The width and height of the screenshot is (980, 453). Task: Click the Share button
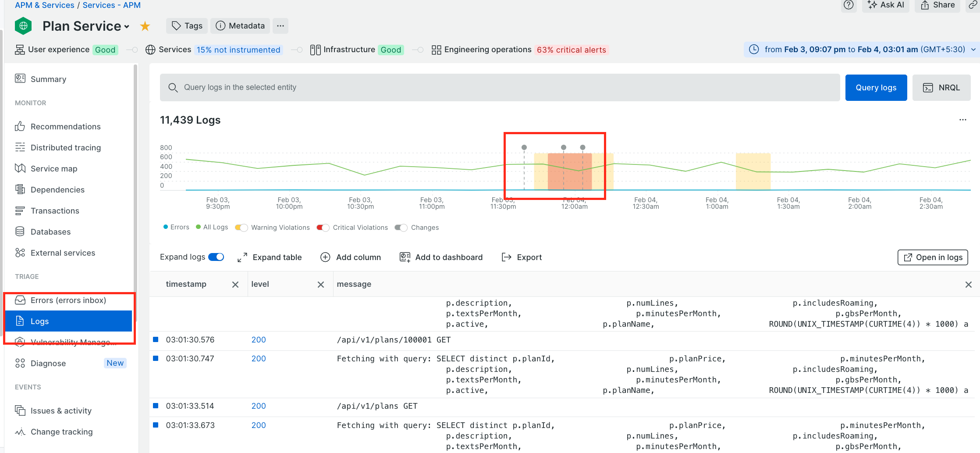point(937,5)
